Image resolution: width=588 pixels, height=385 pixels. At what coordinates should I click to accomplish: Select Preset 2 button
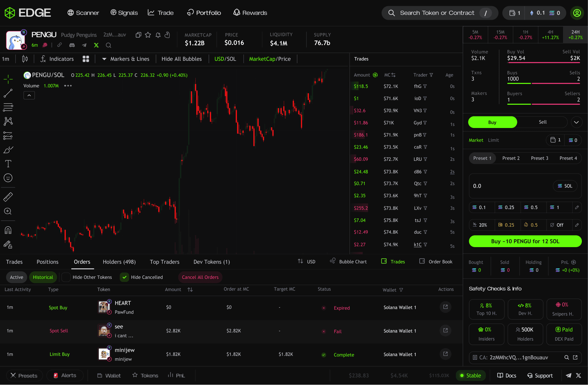coord(511,158)
